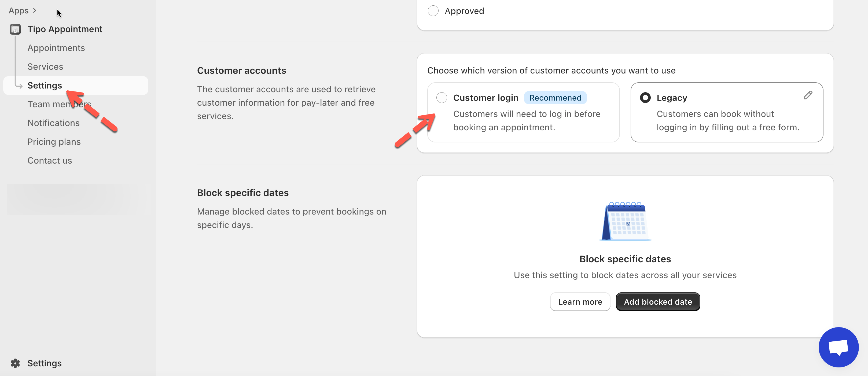Image resolution: width=868 pixels, height=376 pixels.
Task: Select the Approved radio option
Action: point(433,11)
